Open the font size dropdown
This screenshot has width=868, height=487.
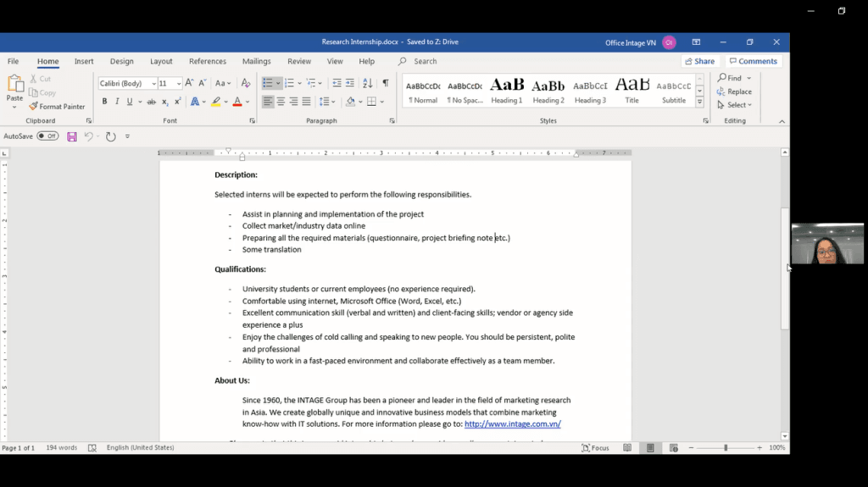click(179, 84)
